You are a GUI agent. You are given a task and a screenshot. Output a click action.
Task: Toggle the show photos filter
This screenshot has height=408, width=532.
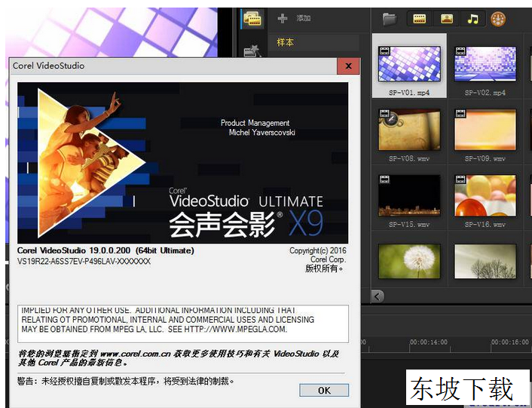coord(447,19)
